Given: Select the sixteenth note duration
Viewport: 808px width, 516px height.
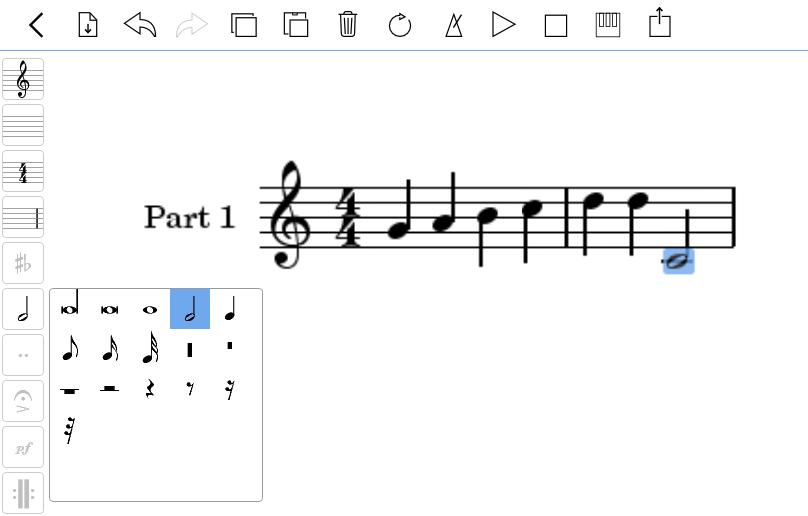Looking at the screenshot, I should point(110,348).
